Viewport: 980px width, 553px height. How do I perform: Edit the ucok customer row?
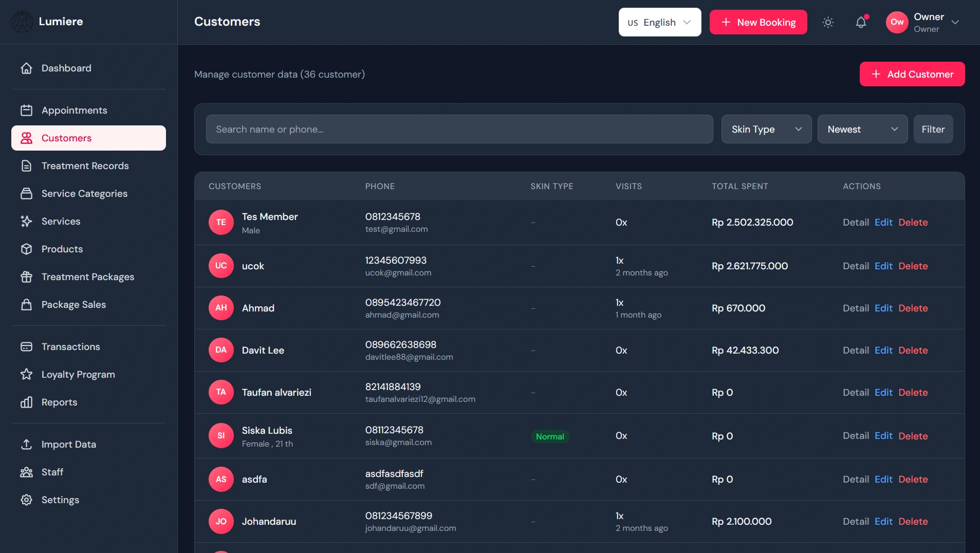click(x=883, y=266)
